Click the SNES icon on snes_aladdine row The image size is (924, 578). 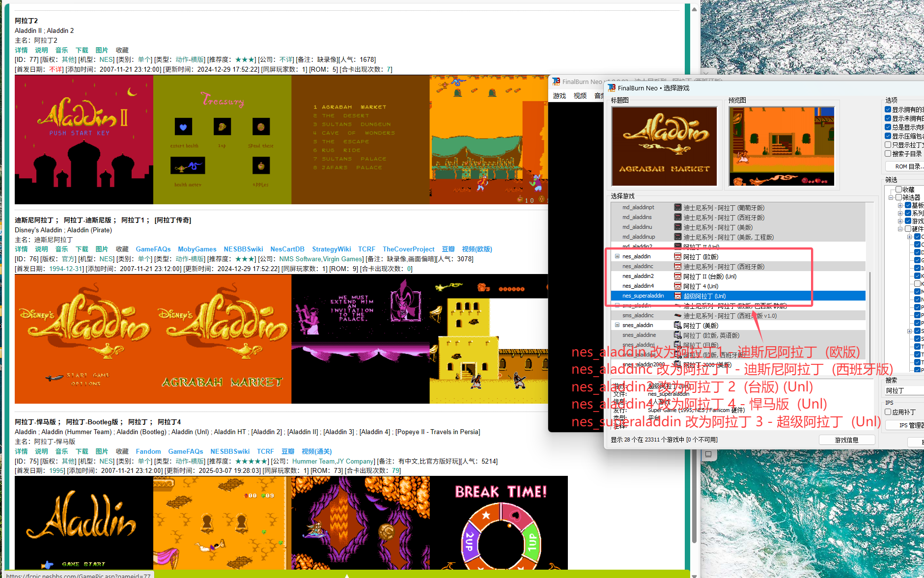(x=678, y=335)
